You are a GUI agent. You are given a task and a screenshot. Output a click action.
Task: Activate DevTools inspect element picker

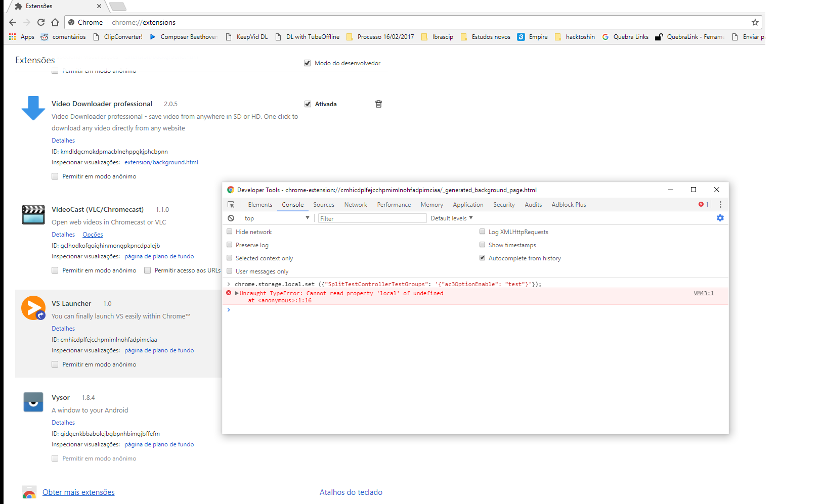point(231,205)
